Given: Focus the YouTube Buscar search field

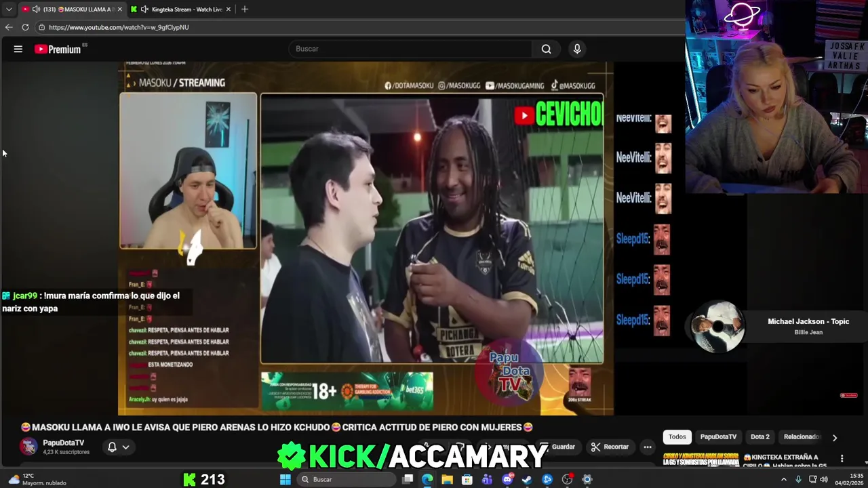Looking at the screenshot, I should (411, 49).
